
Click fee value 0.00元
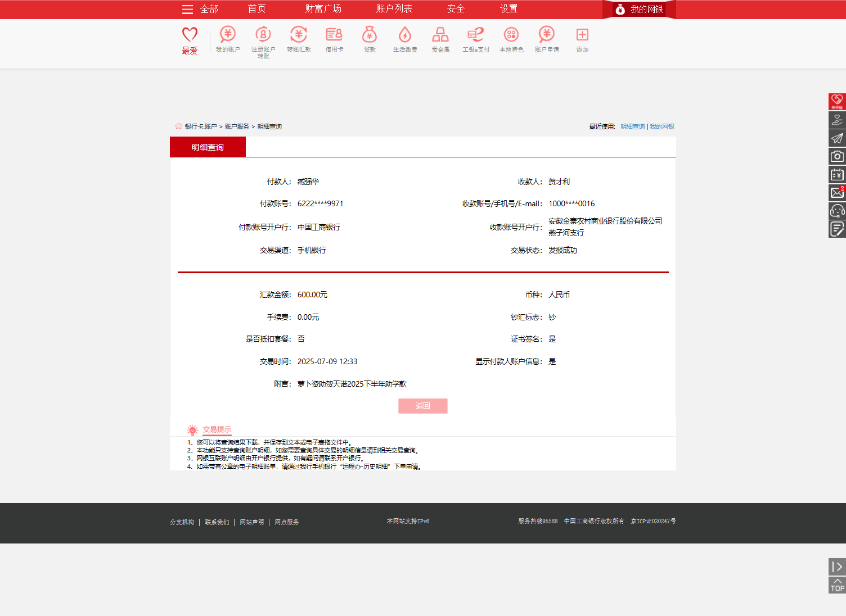pyautogui.click(x=308, y=317)
